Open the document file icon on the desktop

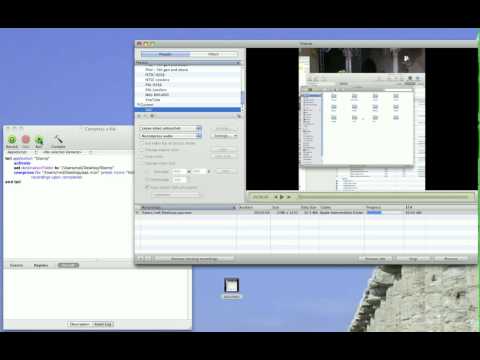click(232, 286)
